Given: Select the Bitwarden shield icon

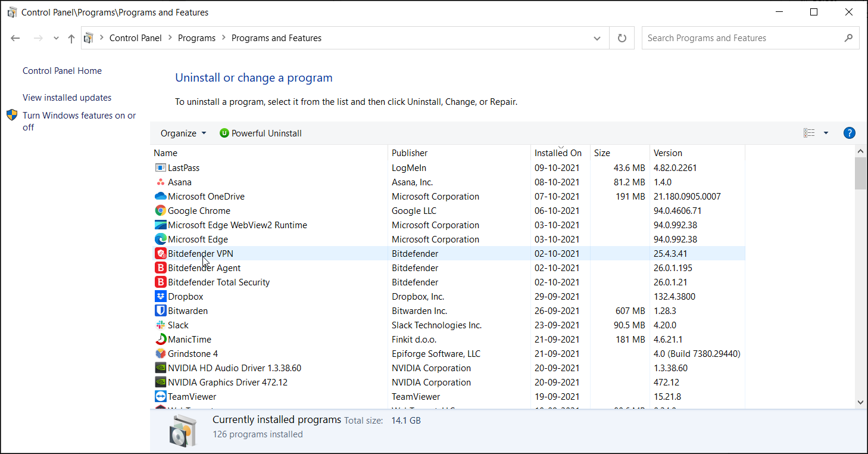Looking at the screenshot, I should pyautogui.click(x=160, y=311).
